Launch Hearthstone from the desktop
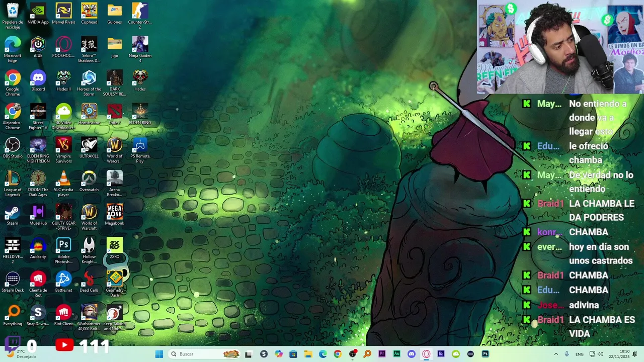Image resolution: width=644 pixels, height=362 pixels. (x=89, y=115)
